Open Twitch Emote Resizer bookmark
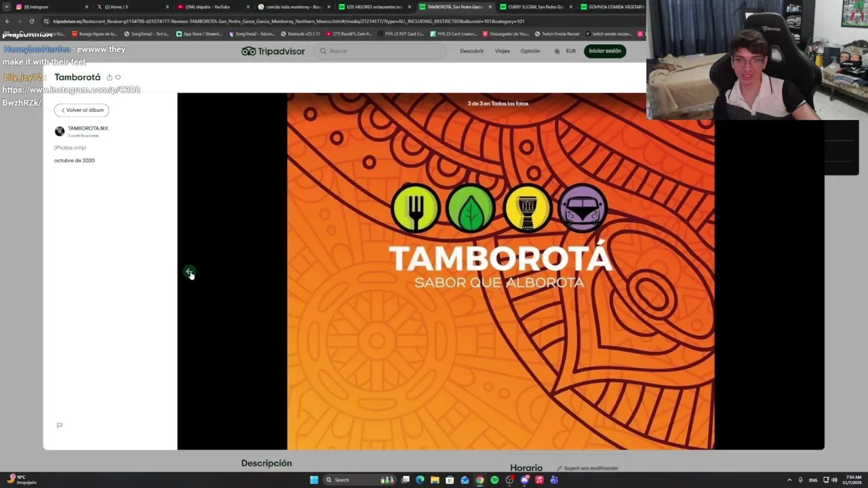 coord(557,33)
